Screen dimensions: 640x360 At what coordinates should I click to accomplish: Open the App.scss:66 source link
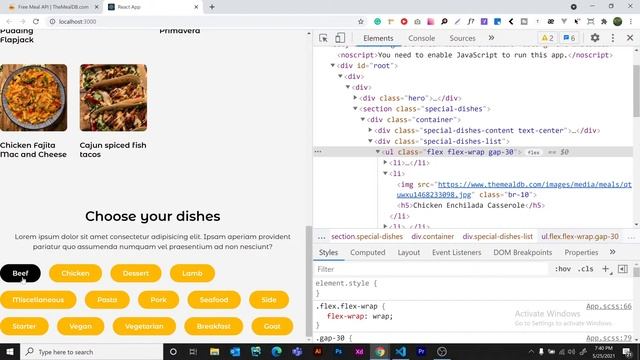pos(609,306)
